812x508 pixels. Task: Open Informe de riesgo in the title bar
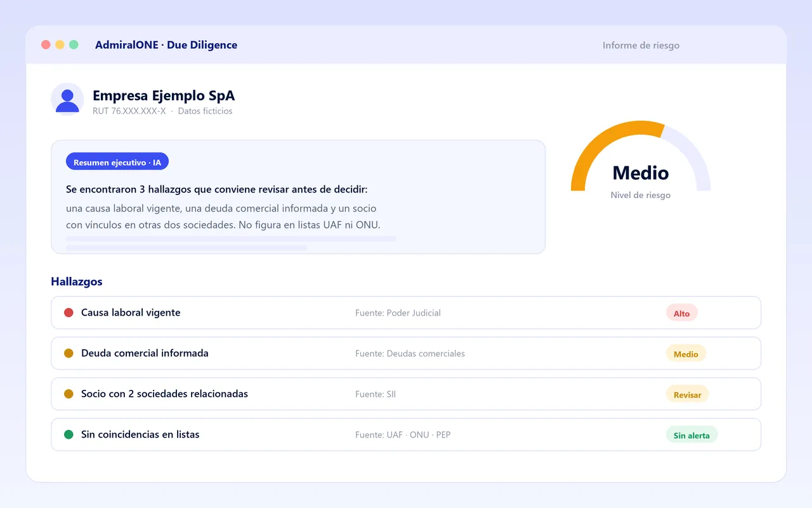pos(641,45)
